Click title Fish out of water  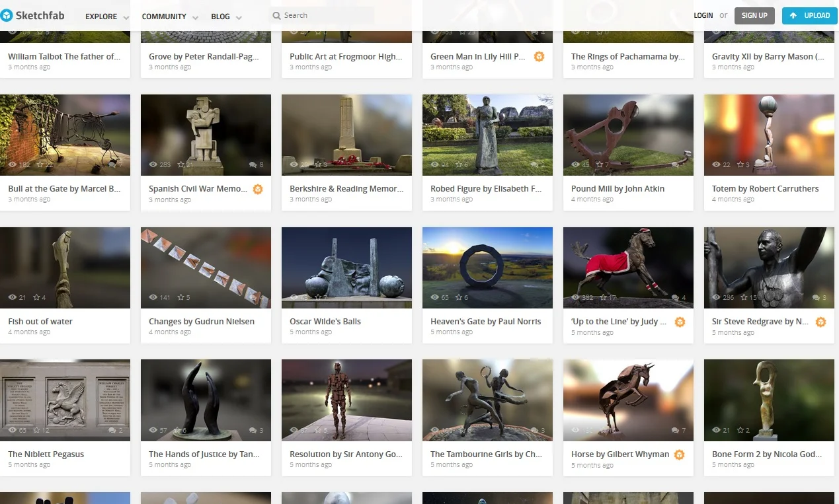tap(40, 322)
